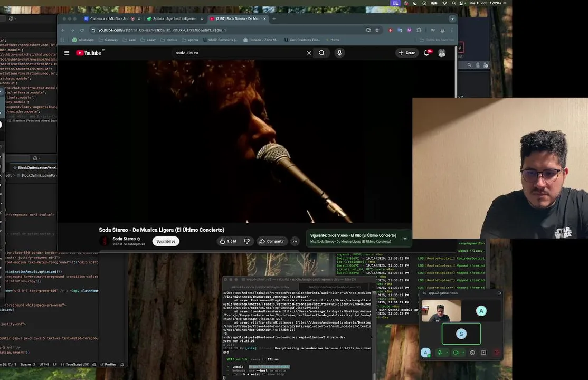The height and width of the screenshot is (380, 588).
Task: Click the Suscribirse button
Action: click(x=166, y=241)
